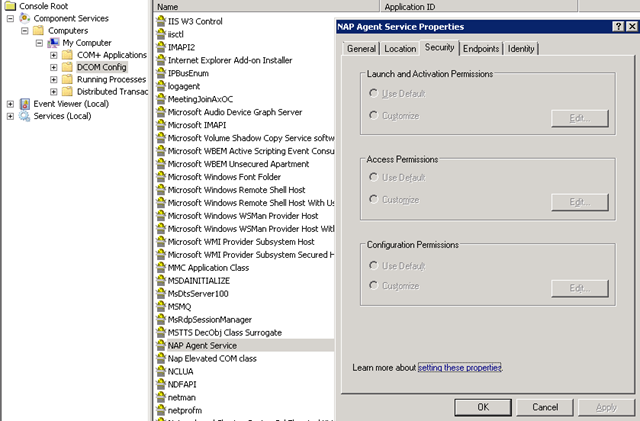Click the MSMQ entry icon in list

(160, 307)
